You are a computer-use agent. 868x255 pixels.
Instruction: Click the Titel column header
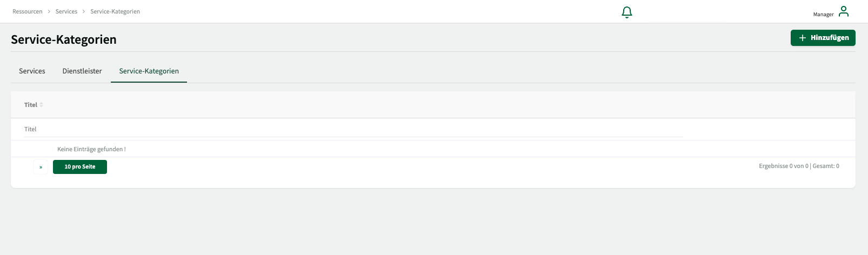(x=31, y=105)
